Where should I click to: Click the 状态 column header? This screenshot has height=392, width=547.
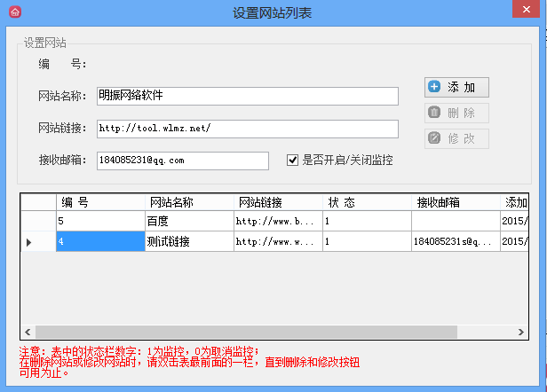click(x=367, y=202)
